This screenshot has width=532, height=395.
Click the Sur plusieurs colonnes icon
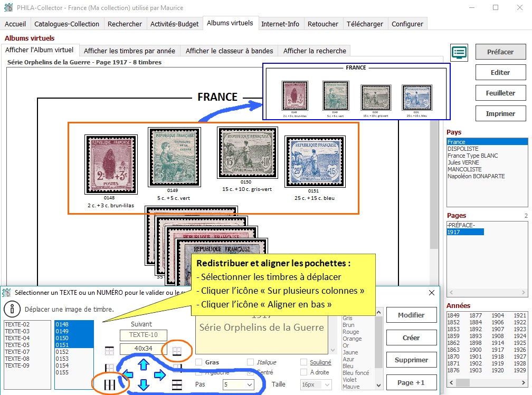click(x=110, y=384)
